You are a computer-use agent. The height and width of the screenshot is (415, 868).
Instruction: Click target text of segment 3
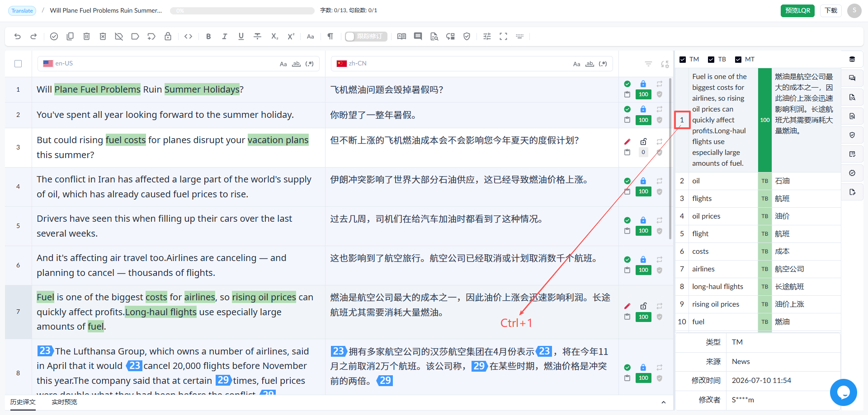point(454,140)
